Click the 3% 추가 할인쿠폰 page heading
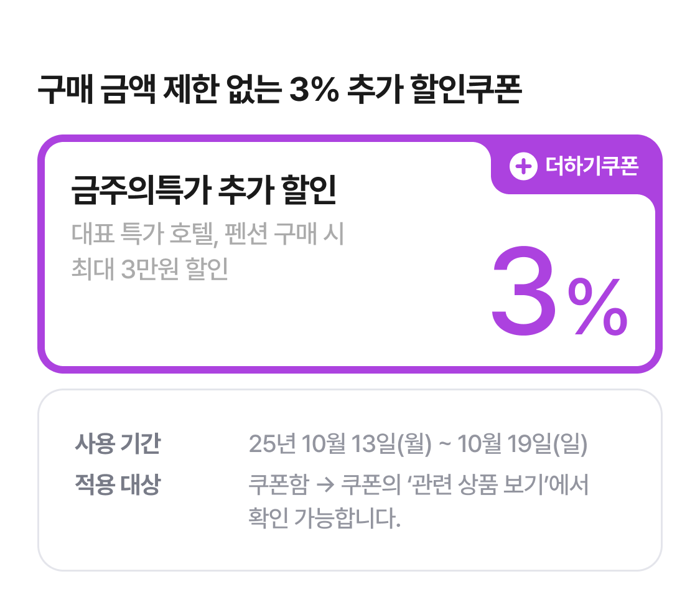The height and width of the screenshot is (594, 700). click(x=279, y=91)
